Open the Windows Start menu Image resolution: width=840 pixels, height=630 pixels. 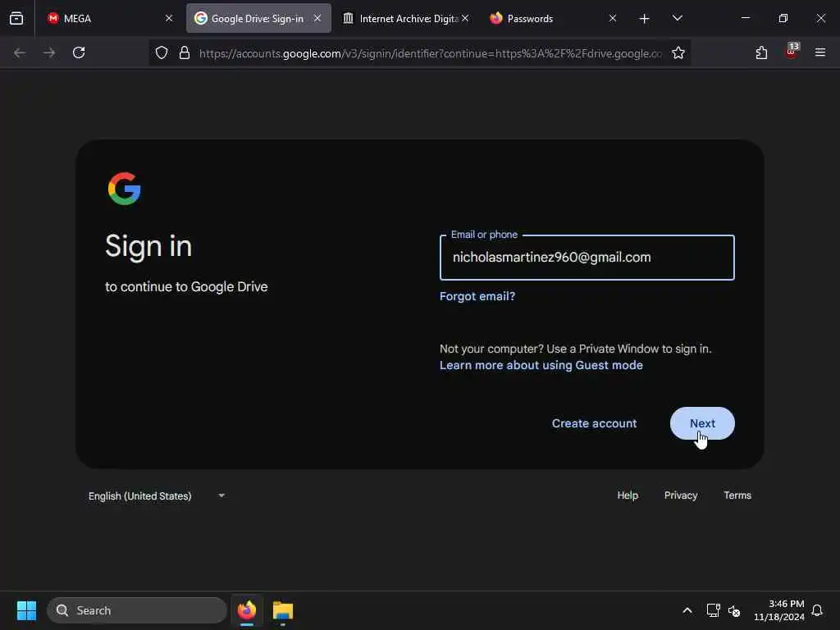(x=26, y=610)
